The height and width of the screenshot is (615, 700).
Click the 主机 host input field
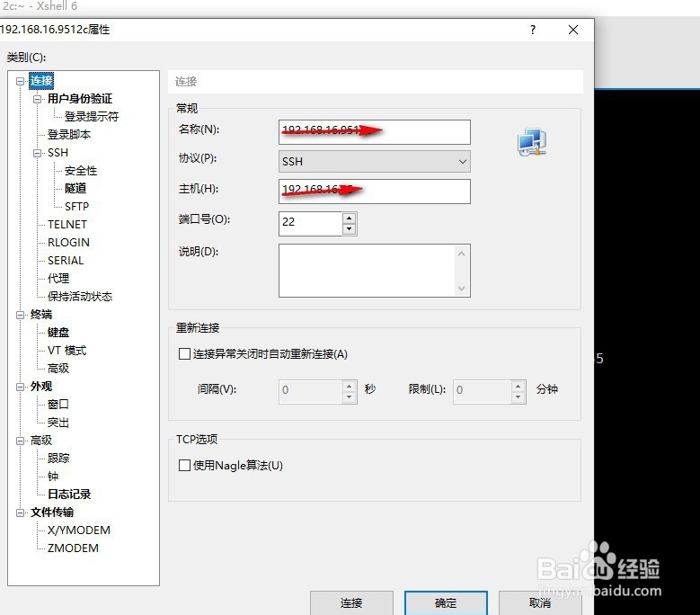374,192
